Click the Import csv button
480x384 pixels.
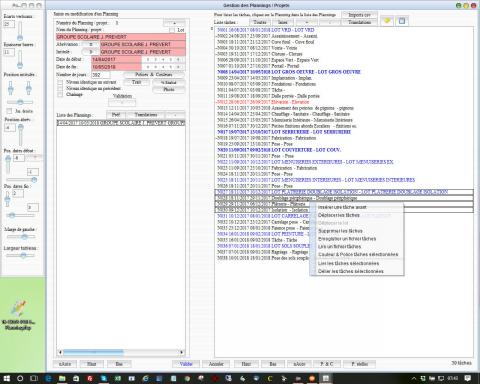point(359,15)
